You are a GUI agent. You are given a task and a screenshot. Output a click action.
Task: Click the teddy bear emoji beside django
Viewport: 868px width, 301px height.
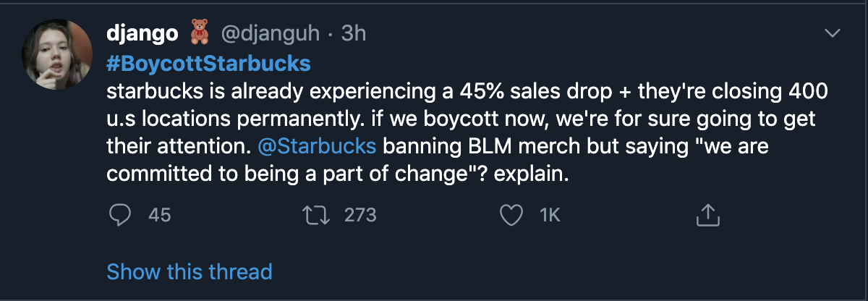tap(197, 34)
